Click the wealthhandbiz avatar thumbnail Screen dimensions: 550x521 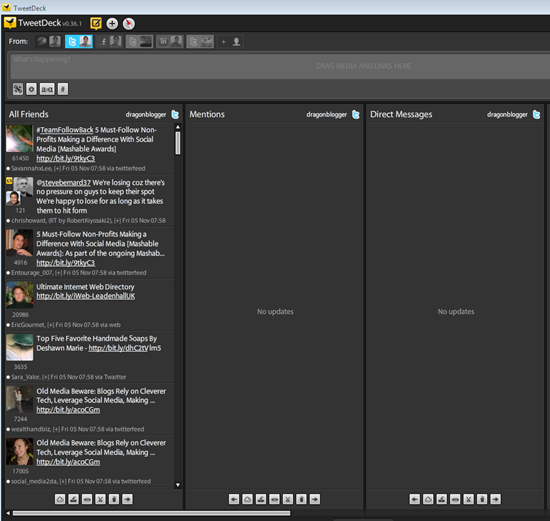point(20,399)
